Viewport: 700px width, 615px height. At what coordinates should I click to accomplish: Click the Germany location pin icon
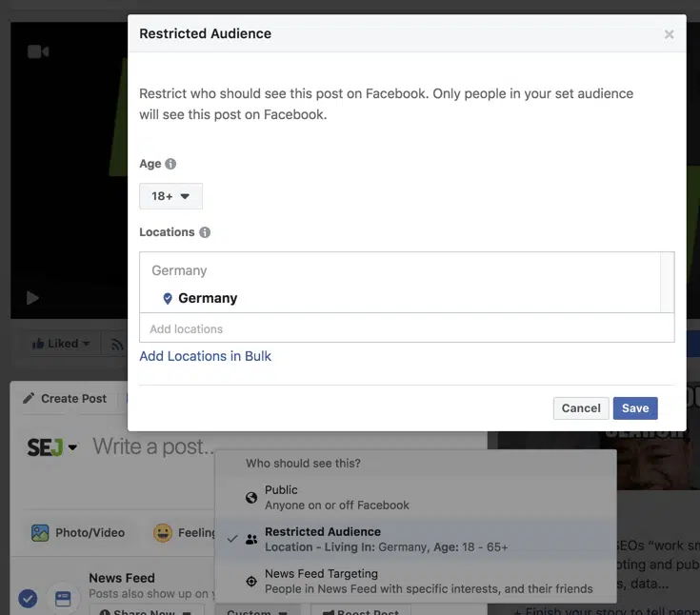tap(168, 298)
